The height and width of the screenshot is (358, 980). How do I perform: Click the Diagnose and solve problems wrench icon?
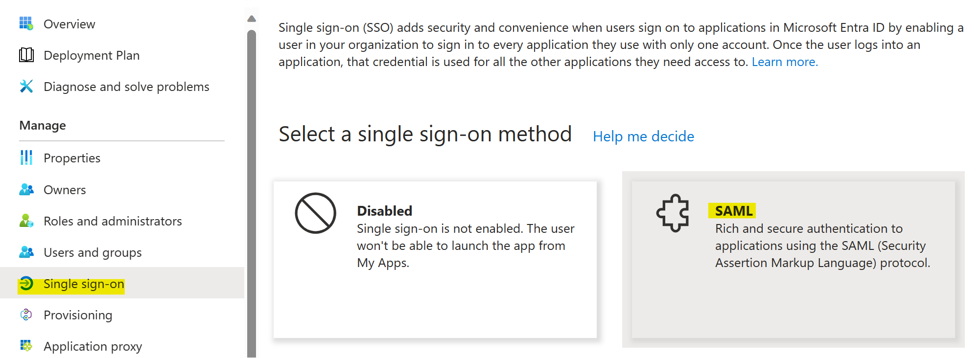tap(26, 86)
